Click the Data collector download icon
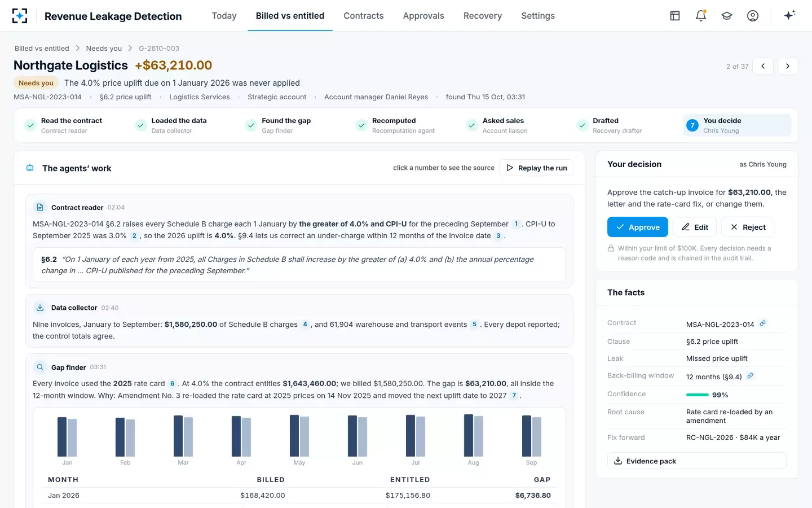 coord(40,308)
